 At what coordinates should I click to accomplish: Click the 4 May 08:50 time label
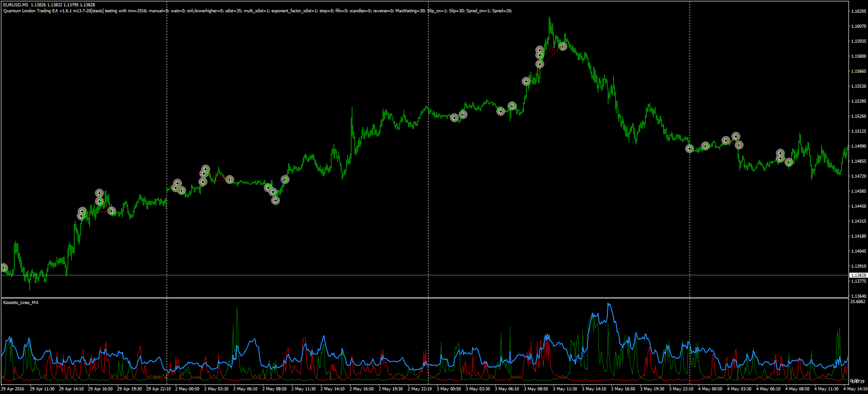[797, 389]
